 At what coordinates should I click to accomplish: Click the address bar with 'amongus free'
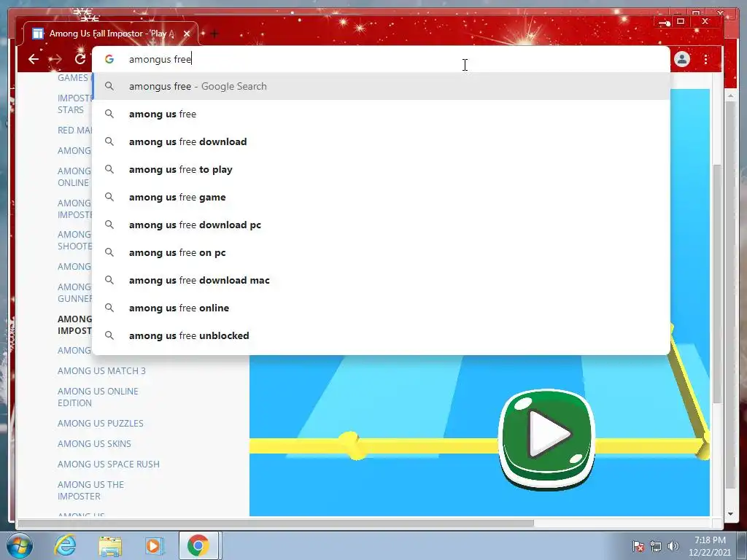click(x=381, y=59)
